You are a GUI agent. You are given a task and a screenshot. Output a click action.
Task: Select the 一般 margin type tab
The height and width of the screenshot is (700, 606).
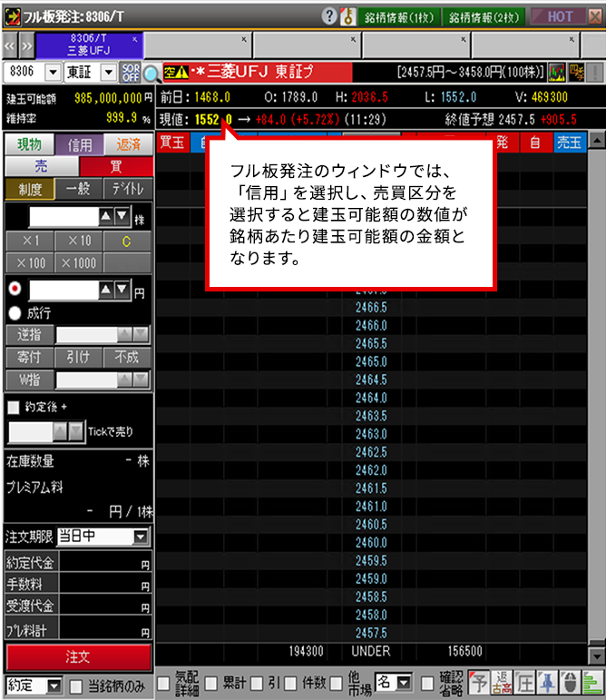79,189
